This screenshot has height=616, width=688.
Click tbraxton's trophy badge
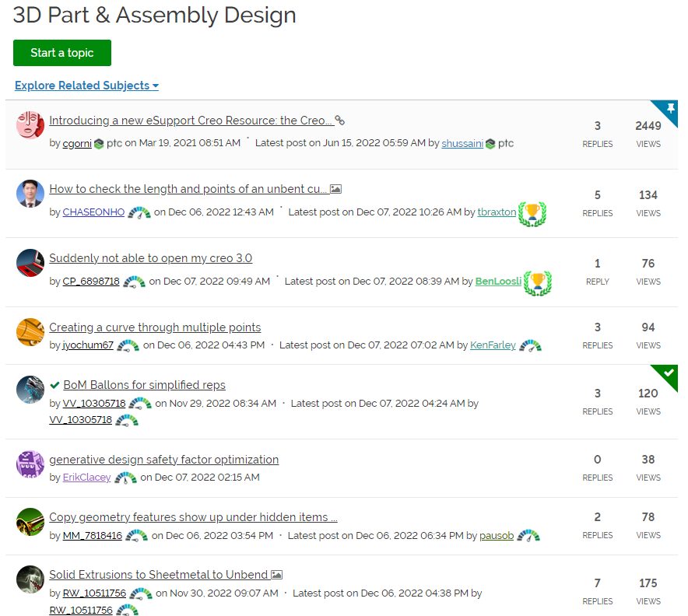click(532, 213)
